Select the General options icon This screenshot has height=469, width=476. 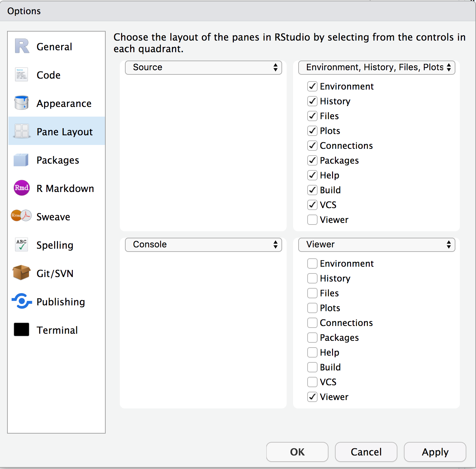21,46
